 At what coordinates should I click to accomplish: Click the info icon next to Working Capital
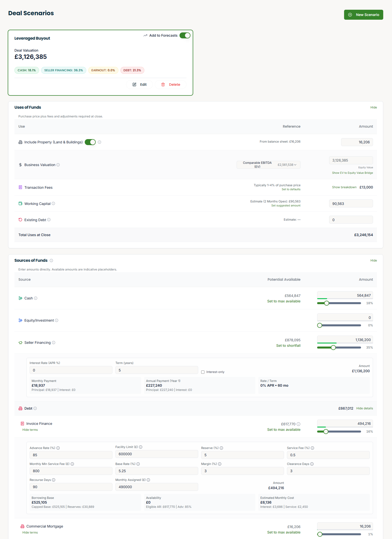pos(53,203)
